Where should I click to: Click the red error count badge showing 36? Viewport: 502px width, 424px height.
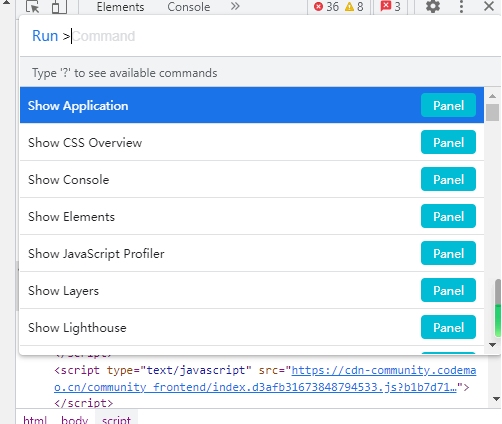[x=326, y=7]
